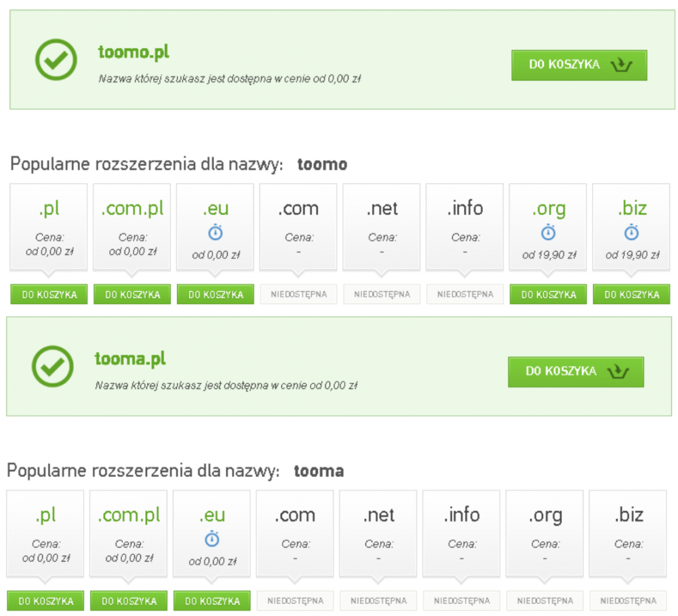Click Niedostępna button under tooma .org
This screenshot has height=616, width=678.
click(544, 600)
